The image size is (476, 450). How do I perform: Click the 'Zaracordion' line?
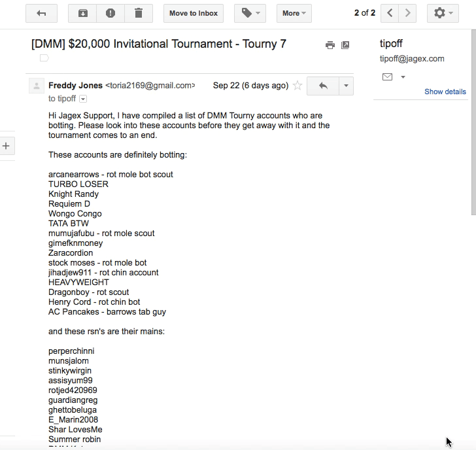tap(71, 253)
